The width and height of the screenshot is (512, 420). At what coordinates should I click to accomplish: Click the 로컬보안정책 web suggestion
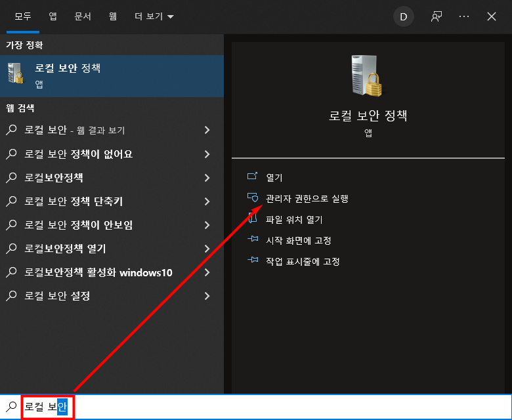[x=112, y=178]
